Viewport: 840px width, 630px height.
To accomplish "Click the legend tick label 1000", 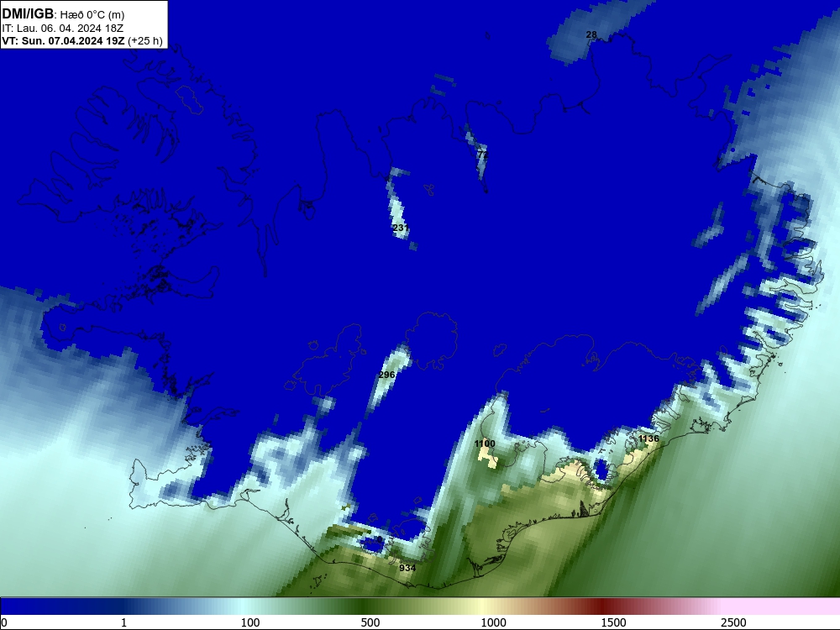I will click(x=493, y=622).
